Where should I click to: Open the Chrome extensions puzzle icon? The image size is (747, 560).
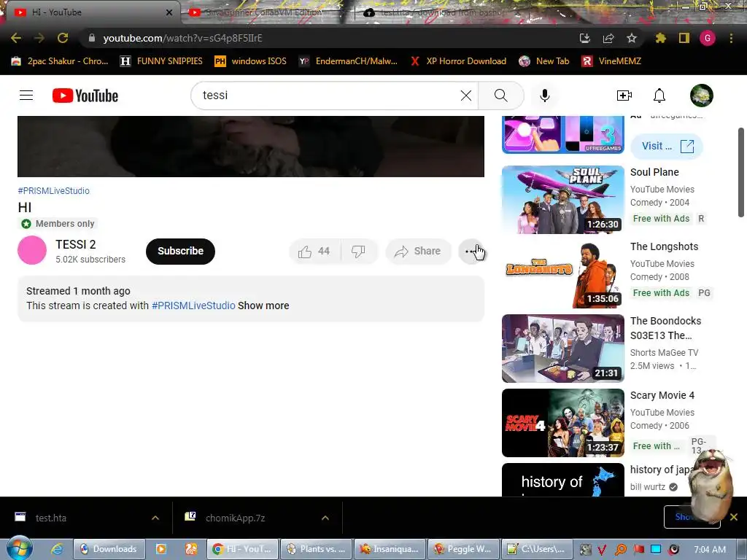[x=660, y=38]
